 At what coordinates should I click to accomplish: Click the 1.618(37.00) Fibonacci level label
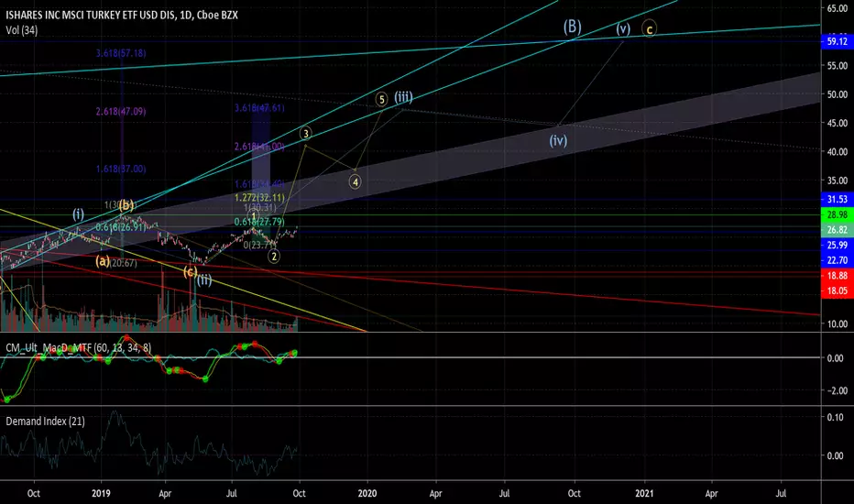pos(121,169)
